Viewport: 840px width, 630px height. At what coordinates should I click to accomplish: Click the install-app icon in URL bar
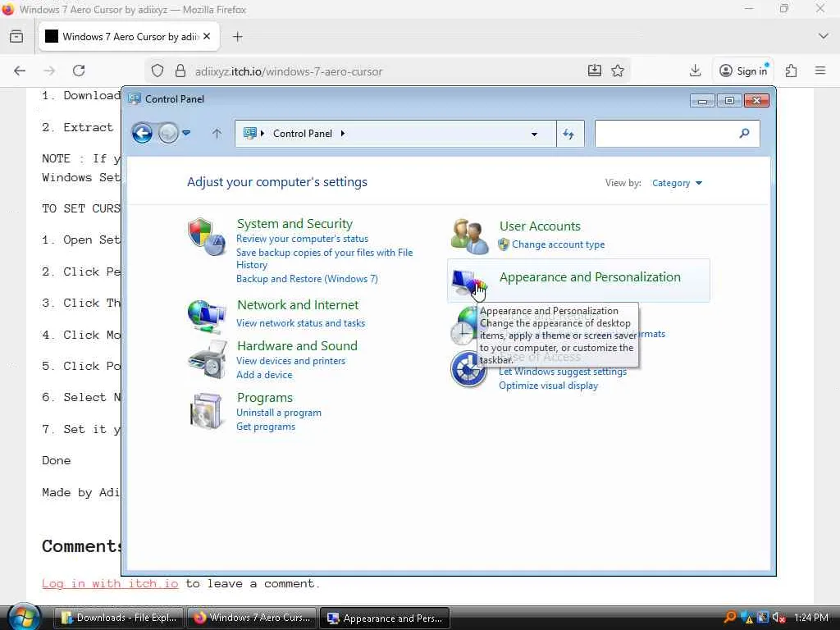click(x=594, y=71)
